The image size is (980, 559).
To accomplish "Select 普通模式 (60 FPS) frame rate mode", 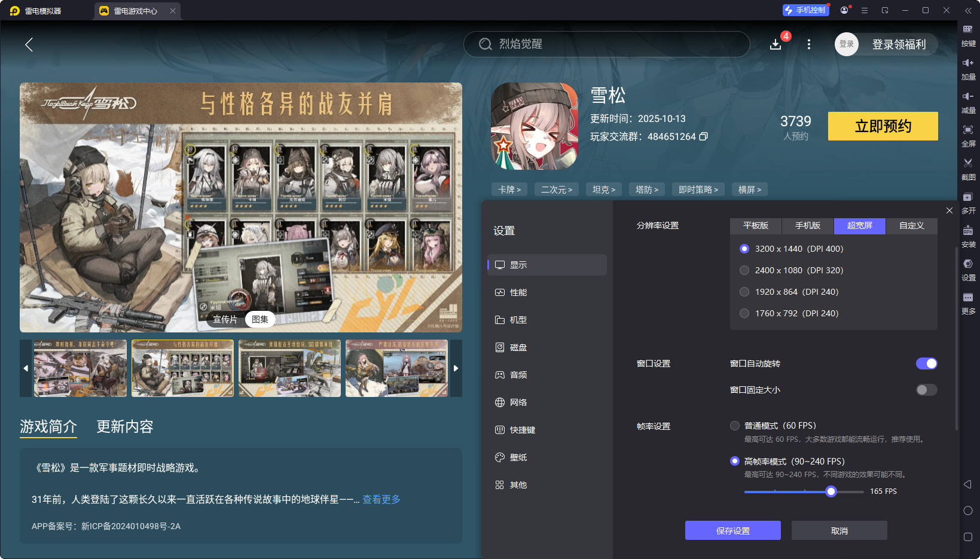I will coord(735,426).
